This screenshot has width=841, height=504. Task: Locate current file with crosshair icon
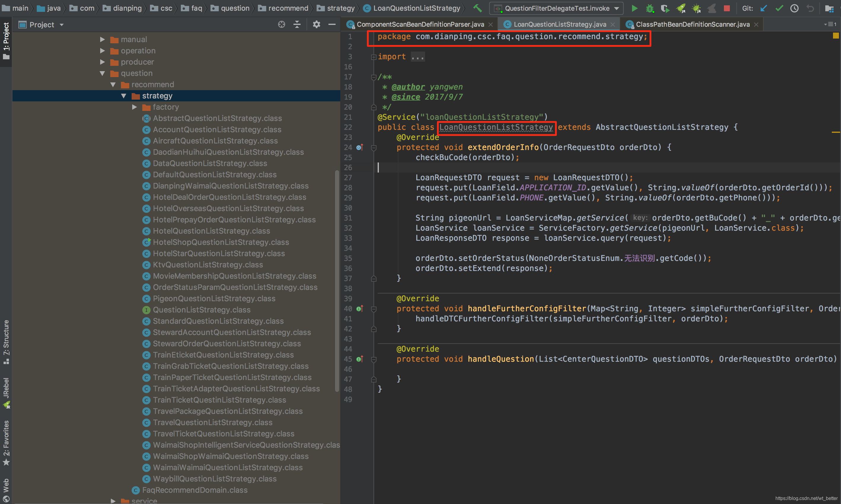pyautogui.click(x=281, y=24)
